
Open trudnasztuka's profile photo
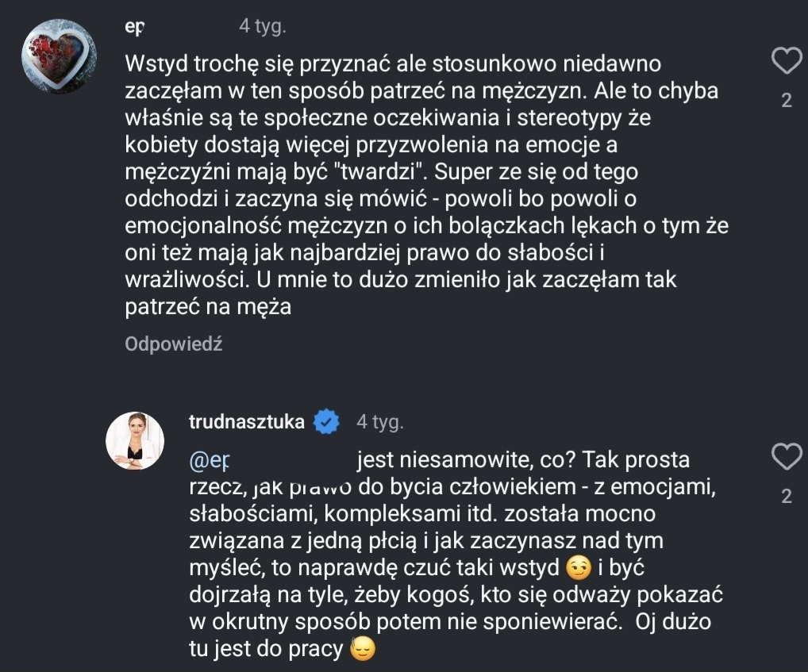(x=135, y=441)
